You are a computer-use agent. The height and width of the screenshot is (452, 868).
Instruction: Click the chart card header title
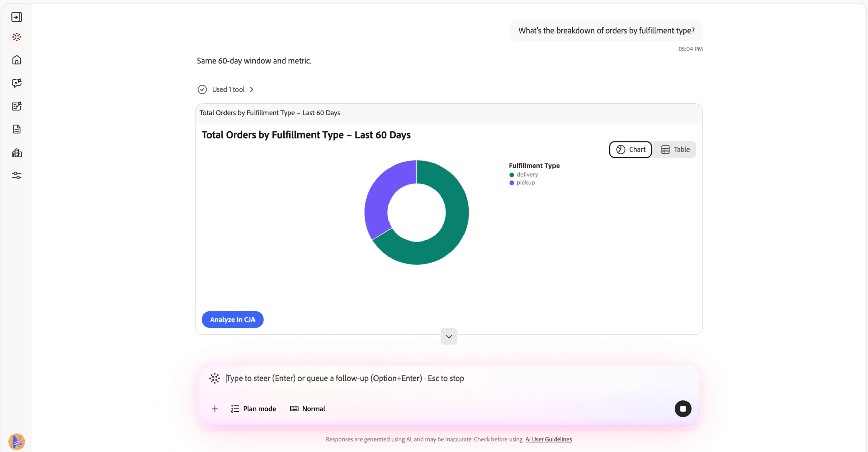pyautogui.click(x=270, y=113)
